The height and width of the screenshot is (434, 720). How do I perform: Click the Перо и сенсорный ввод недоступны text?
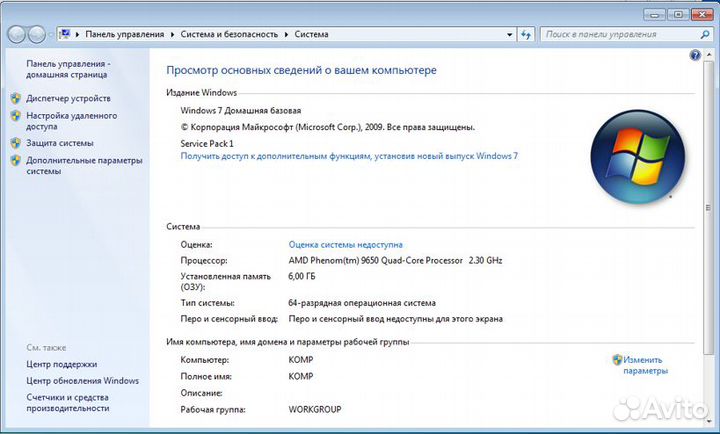(395, 319)
